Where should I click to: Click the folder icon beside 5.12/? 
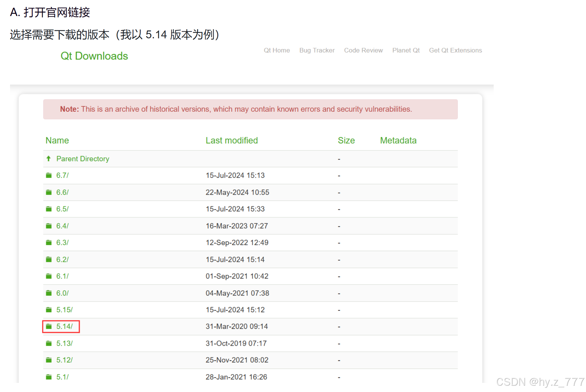pyautogui.click(x=49, y=360)
